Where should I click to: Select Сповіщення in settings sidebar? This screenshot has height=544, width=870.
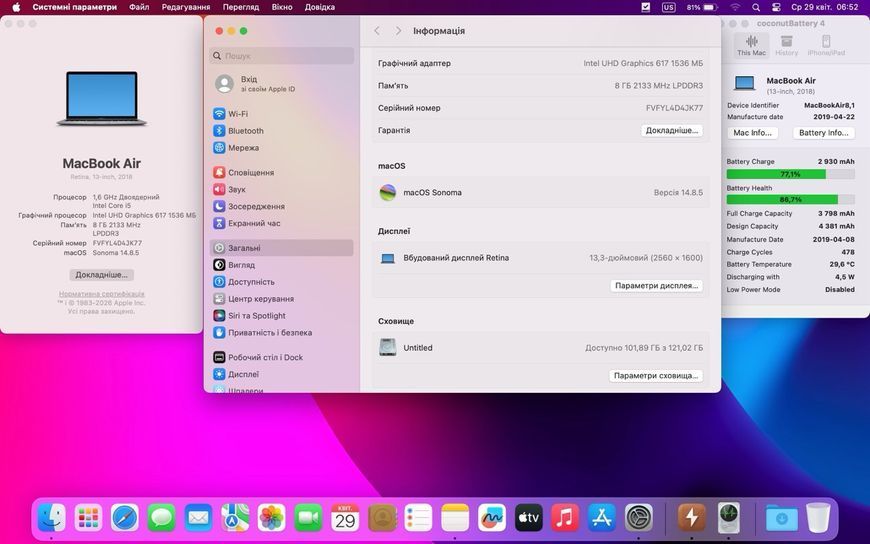pos(282,173)
